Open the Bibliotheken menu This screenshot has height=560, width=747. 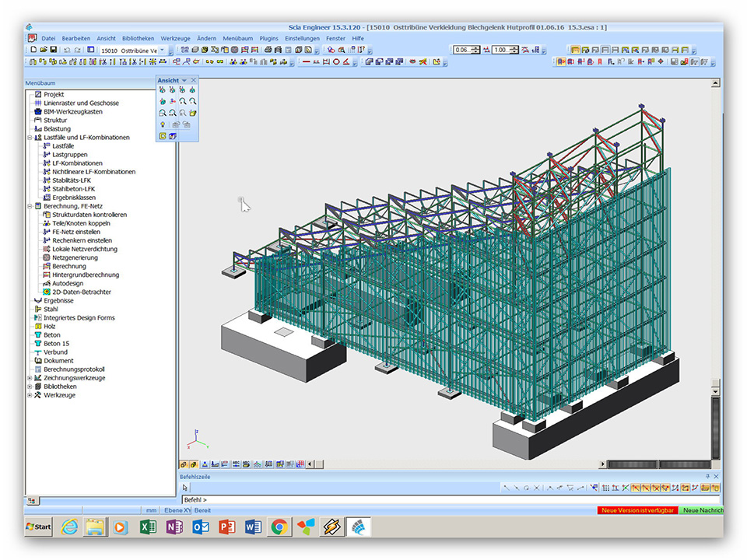click(x=138, y=38)
